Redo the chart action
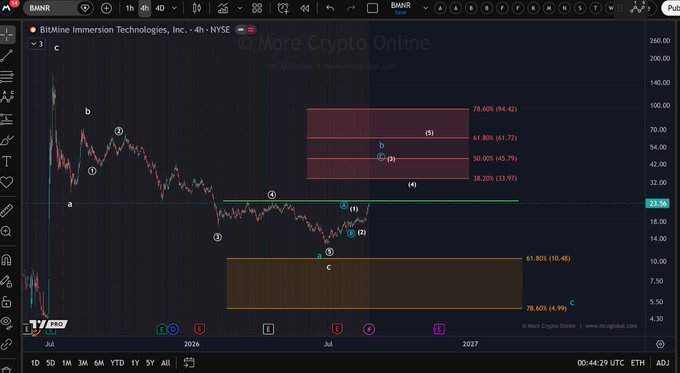Screen dimensions: 680x373 (351, 8)
